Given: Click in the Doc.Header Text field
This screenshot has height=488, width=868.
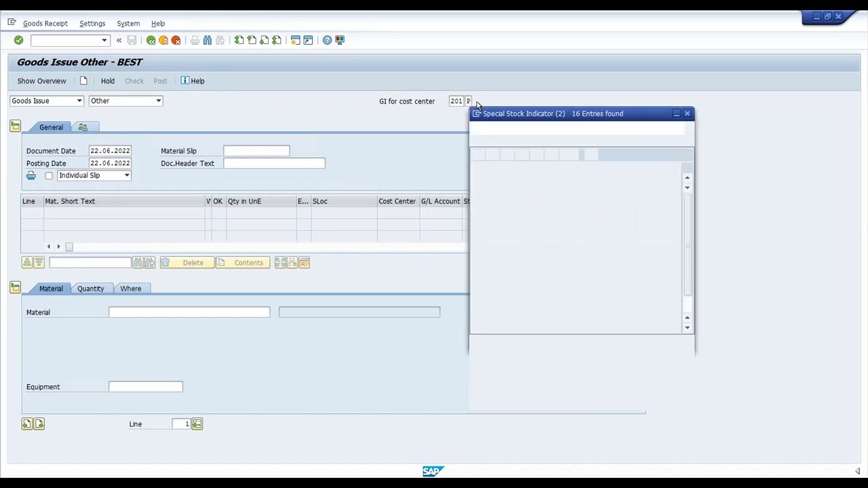Looking at the screenshot, I should coord(274,163).
